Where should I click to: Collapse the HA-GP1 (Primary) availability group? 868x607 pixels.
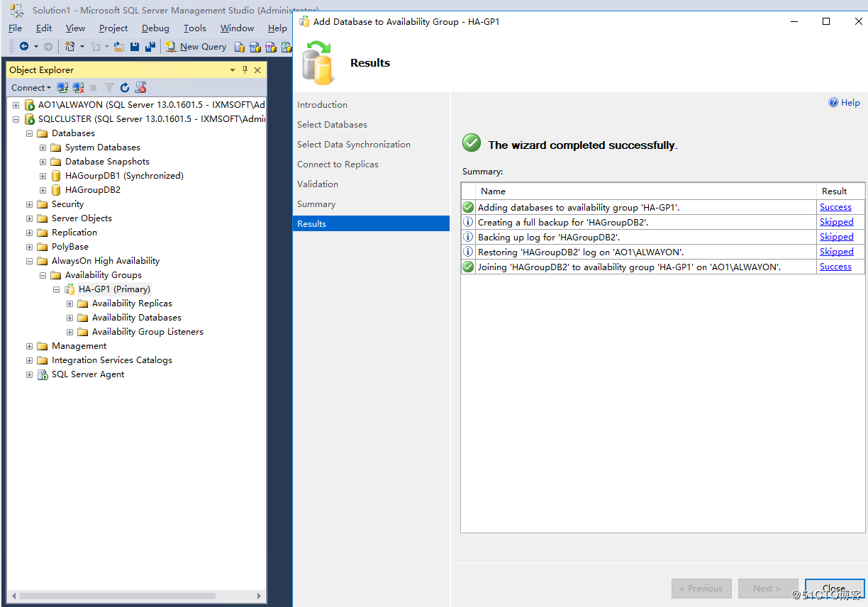(56, 289)
